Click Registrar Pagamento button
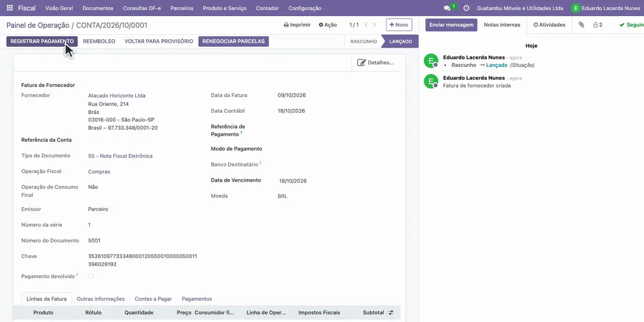Viewport: 644px width, 322px height. [42, 41]
